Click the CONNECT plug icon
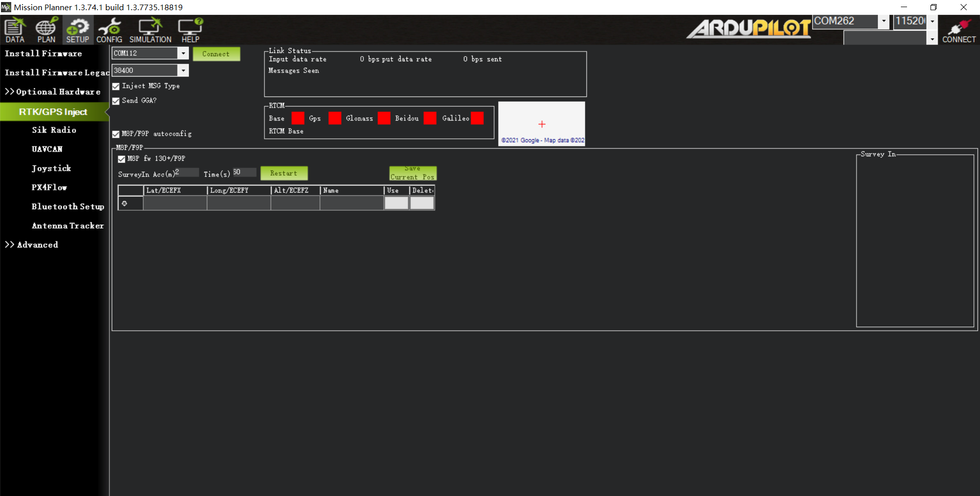980x496 pixels. [959, 30]
